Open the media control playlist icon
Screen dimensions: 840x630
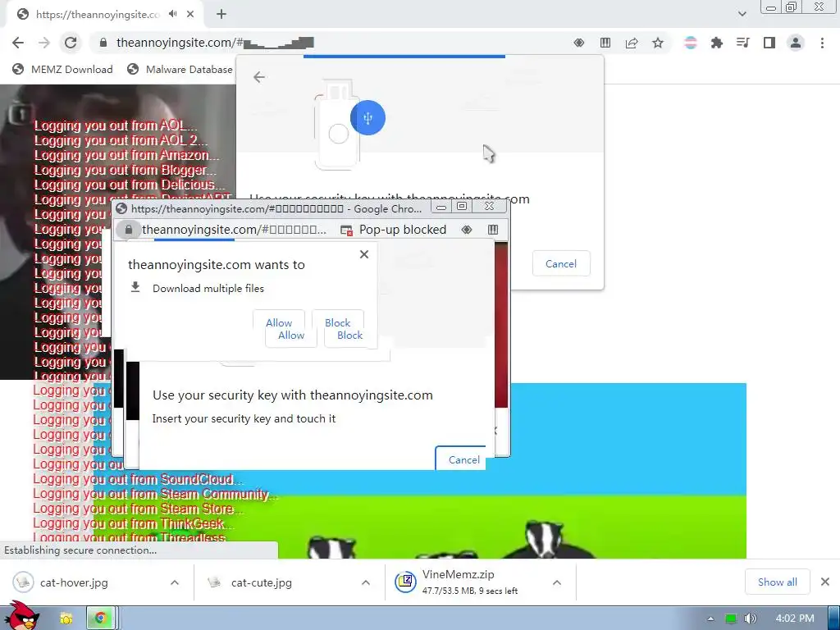(743, 43)
